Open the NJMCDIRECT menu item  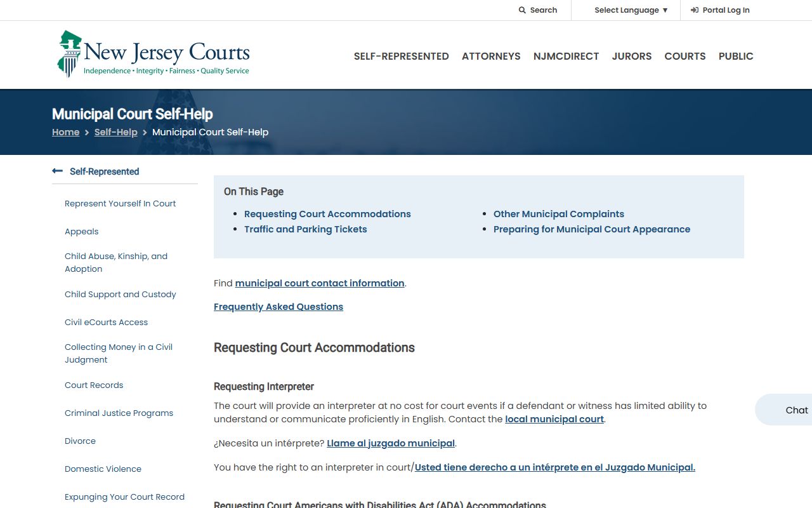point(566,56)
